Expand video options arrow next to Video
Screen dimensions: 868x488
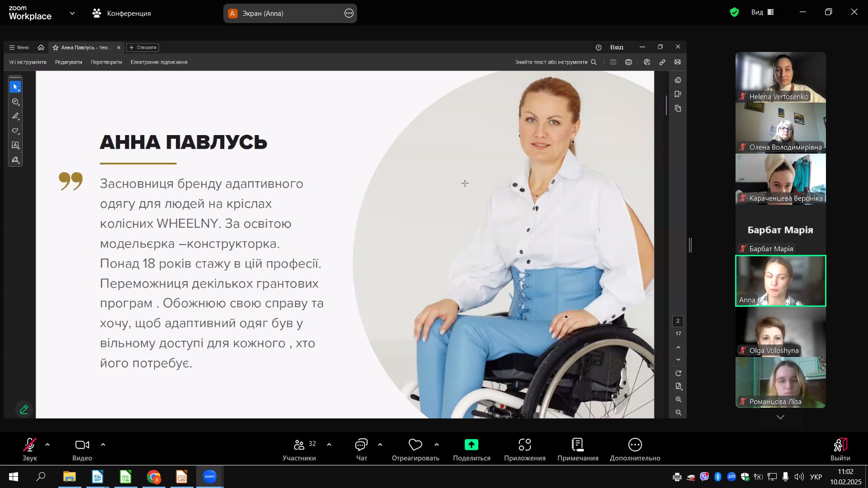pos(103,445)
